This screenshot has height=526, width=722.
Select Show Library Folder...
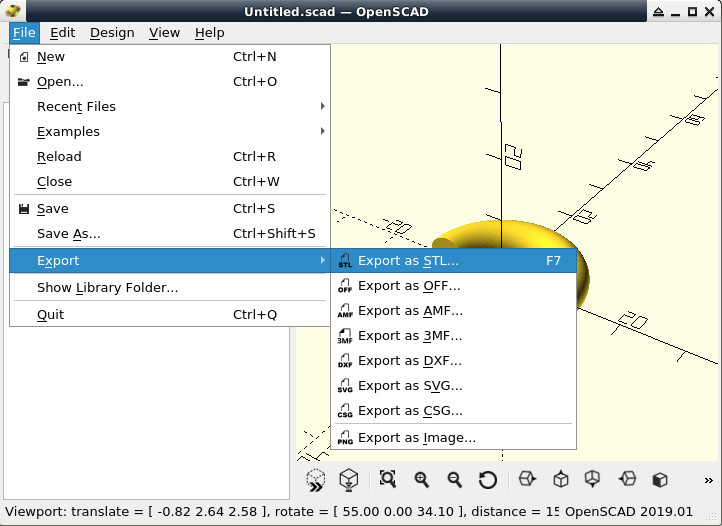[170, 287]
